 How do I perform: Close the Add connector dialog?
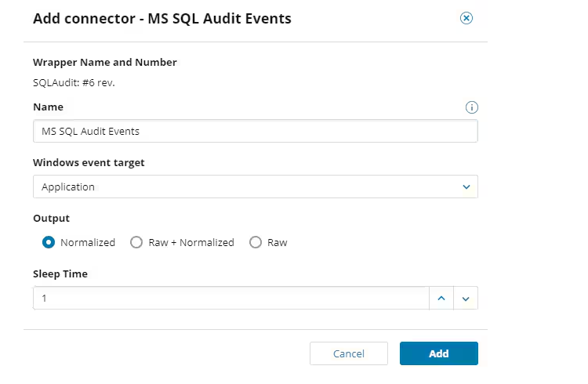(466, 18)
